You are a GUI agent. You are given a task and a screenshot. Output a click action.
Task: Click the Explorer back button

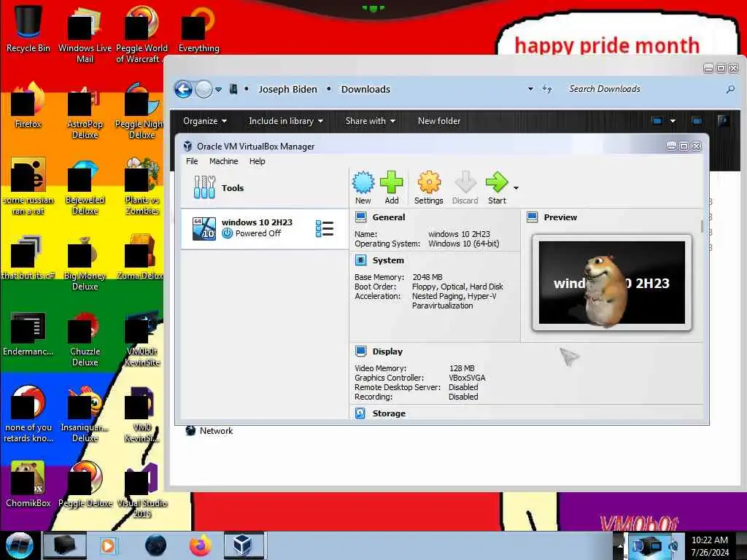pos(183,89)
